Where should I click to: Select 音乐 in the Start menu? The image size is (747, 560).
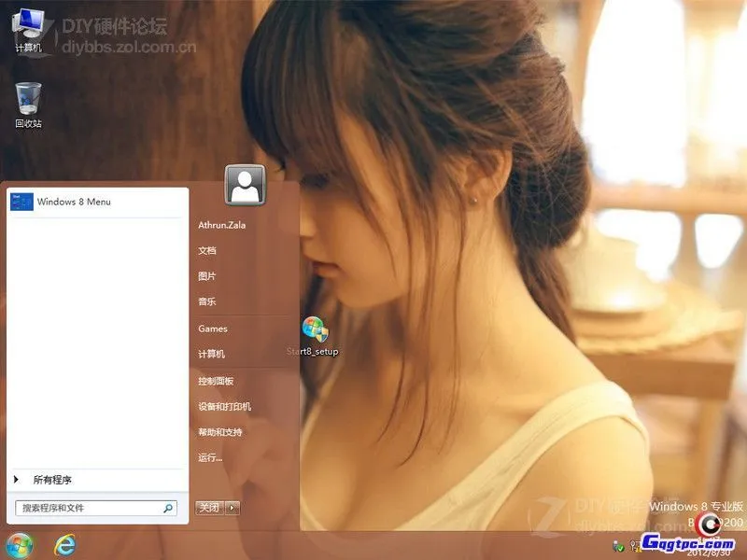[x=207, y=301]
